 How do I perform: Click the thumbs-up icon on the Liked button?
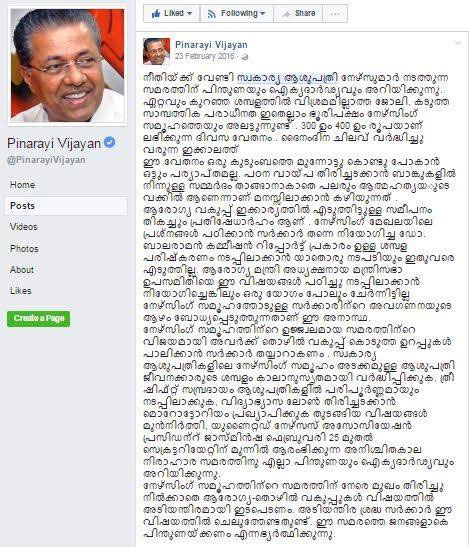[x=156, y=14]
